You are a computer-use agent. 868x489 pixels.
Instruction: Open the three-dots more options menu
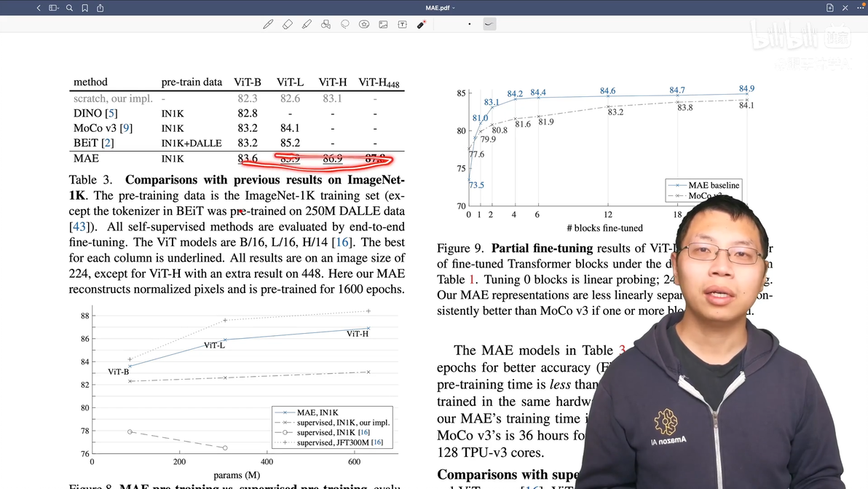tap(860, 8)
